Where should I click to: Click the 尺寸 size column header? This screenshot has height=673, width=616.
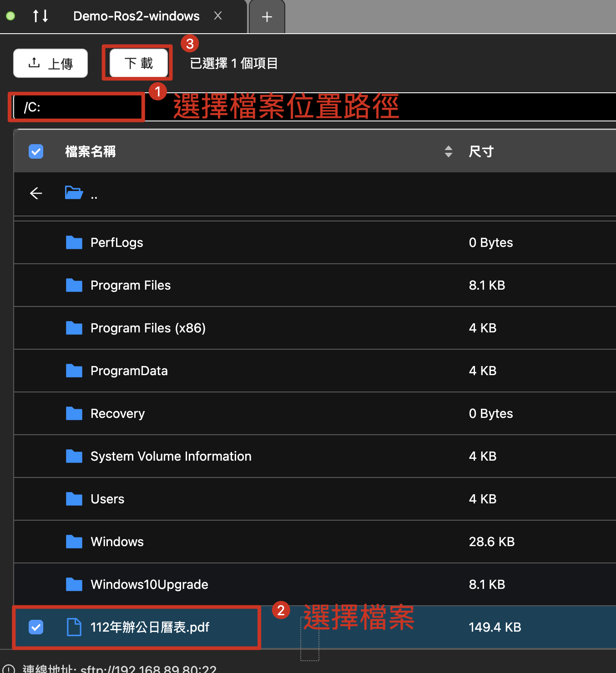(x=481, y=151)
